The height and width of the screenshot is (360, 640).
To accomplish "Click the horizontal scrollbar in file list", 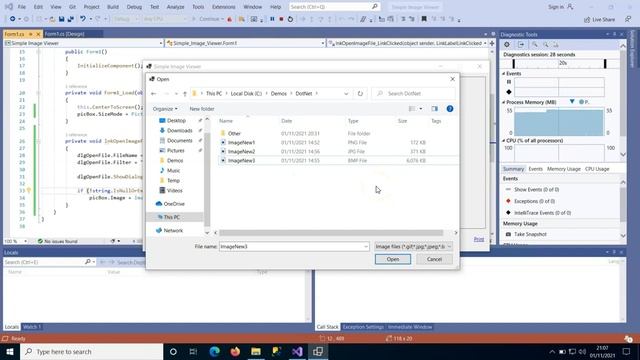I will (331, 233).
